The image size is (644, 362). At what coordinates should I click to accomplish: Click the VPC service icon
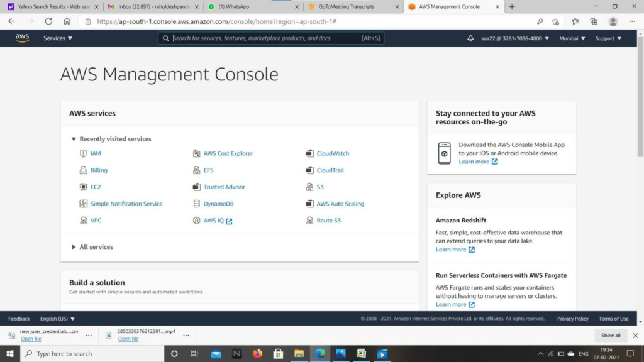[x=84, y=221]
